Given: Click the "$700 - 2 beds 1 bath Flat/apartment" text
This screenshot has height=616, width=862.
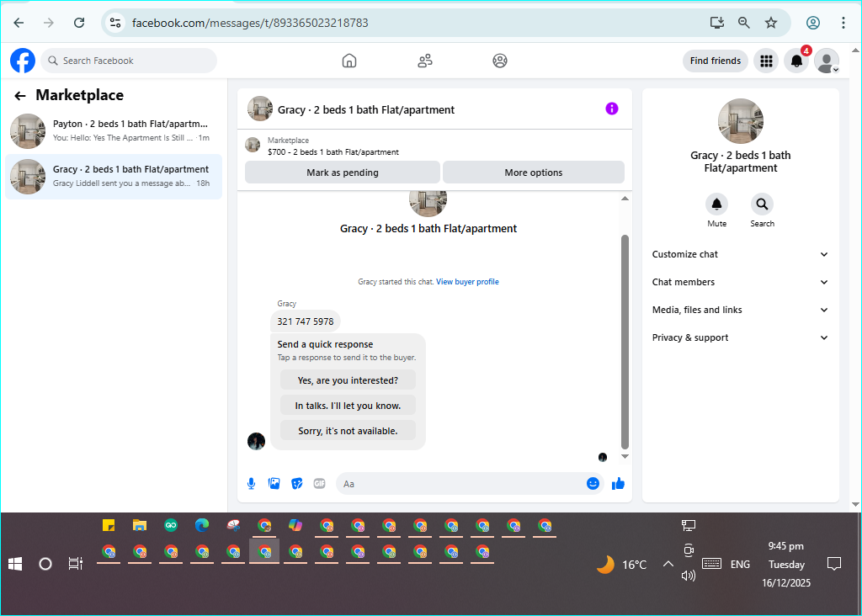Looking at the screenshot, I should [x=333, y=152].
